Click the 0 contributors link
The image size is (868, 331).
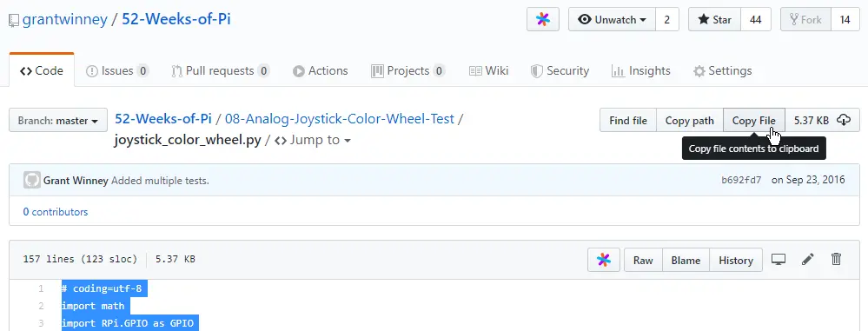click(56, 212)
